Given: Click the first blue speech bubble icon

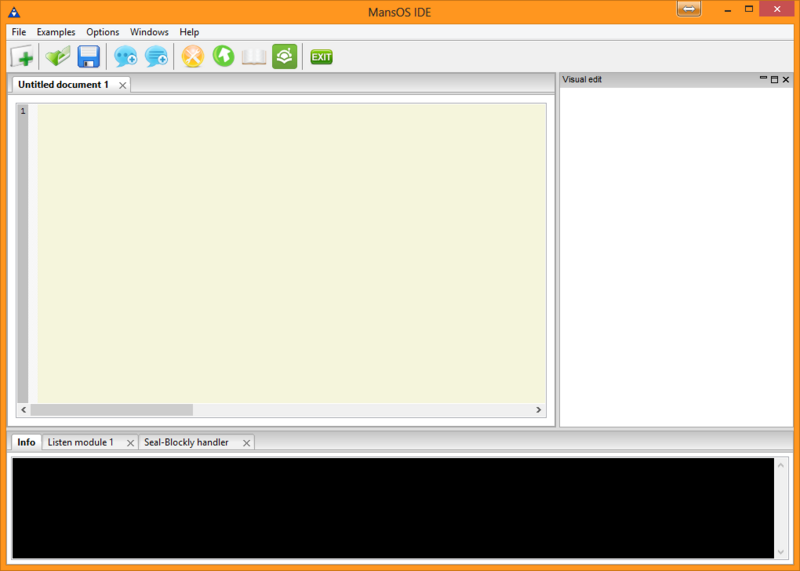Looking at the screenshot, I should pyautogui.click(x=126, y=56).
